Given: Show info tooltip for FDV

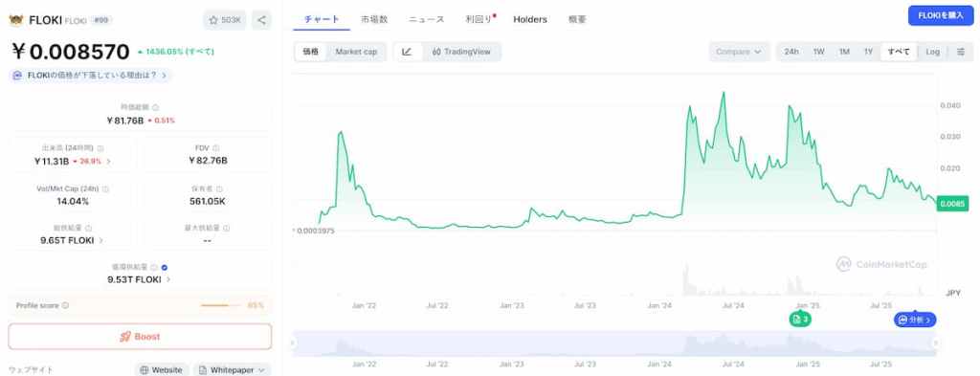Looking at the screenshot, I should [215, 148].
